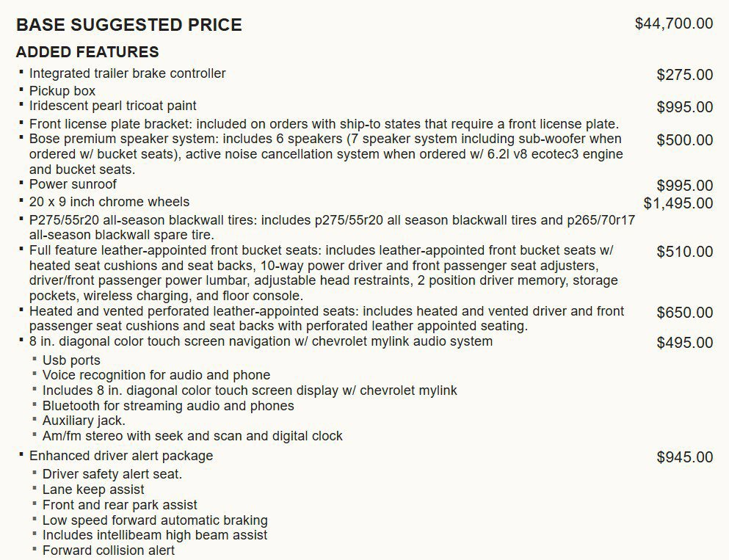Screen dimensions: 729x560
Task: Select the Lane keep assist sub-item
Action: [93, 490]
